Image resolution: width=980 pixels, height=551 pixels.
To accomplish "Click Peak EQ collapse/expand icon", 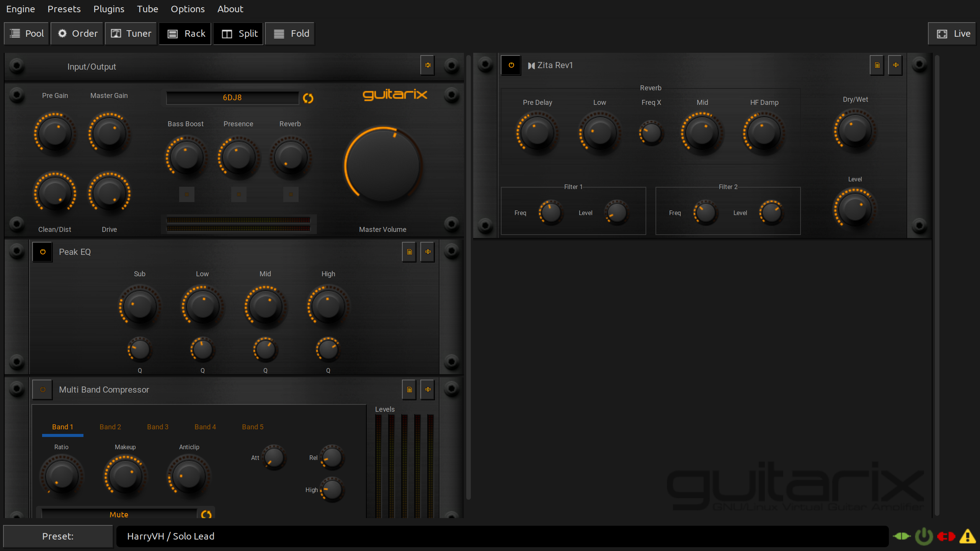I will click(x=428, y=252).
